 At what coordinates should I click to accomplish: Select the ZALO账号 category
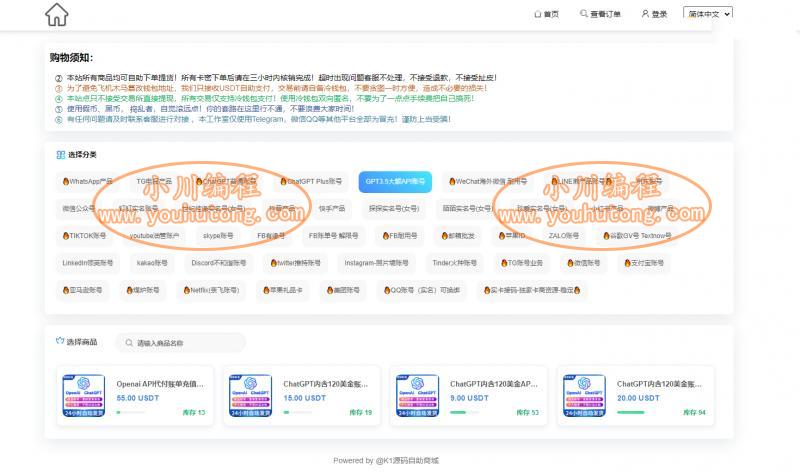[x=564, y=236]
